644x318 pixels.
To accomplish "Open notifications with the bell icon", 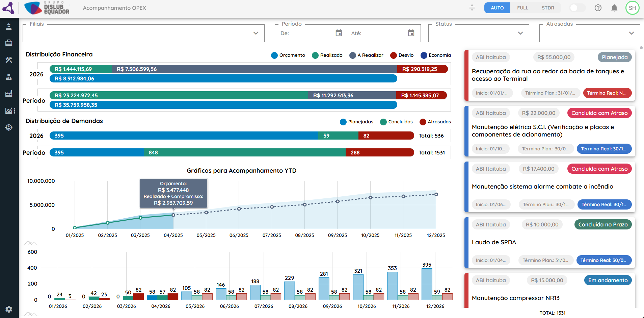I will pyautogui.click(x=614, y=8).
